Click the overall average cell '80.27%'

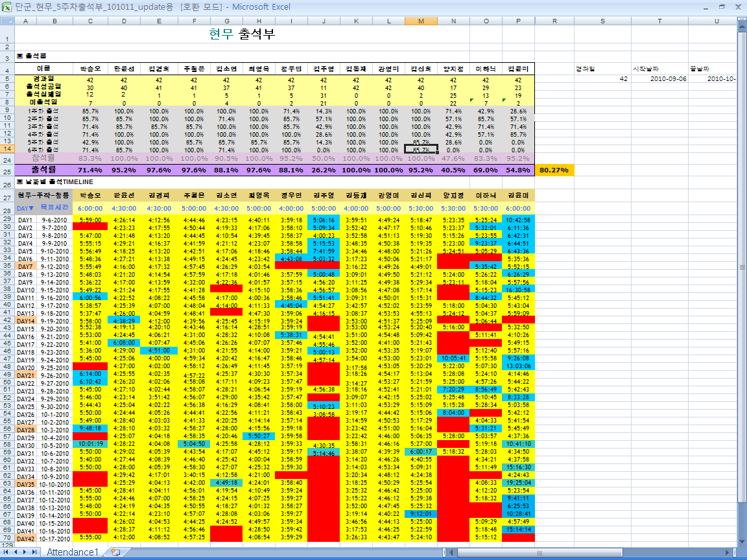click(x=554, y=170)
